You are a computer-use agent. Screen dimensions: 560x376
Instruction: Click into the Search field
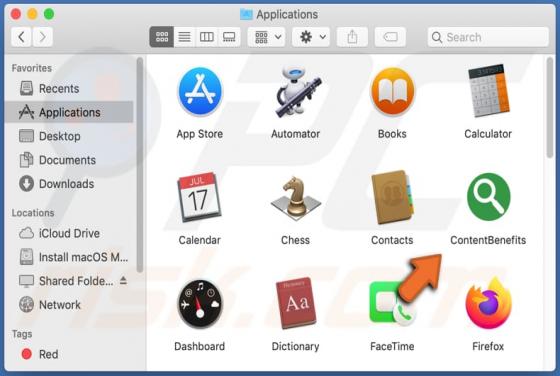coord(488,37)
